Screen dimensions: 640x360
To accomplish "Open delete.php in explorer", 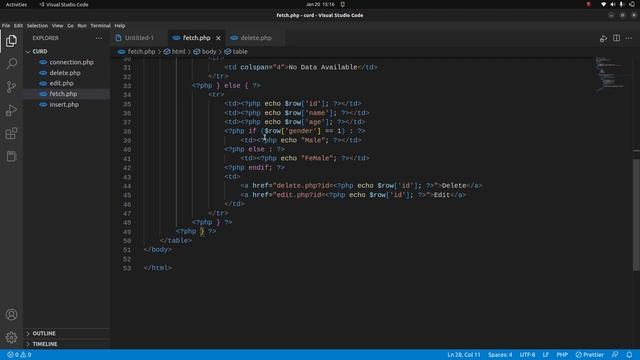I will tap(67, 73).
